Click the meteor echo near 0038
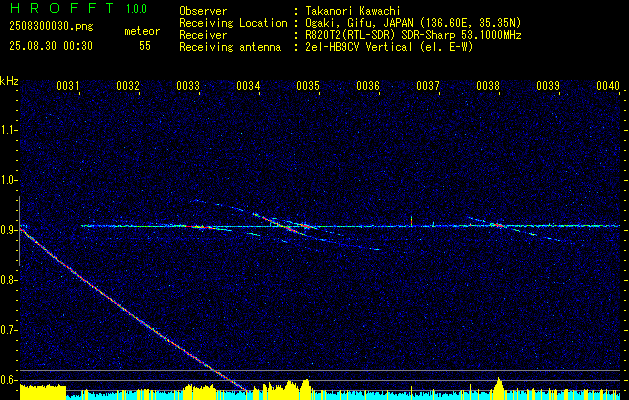 pos(497,225)
